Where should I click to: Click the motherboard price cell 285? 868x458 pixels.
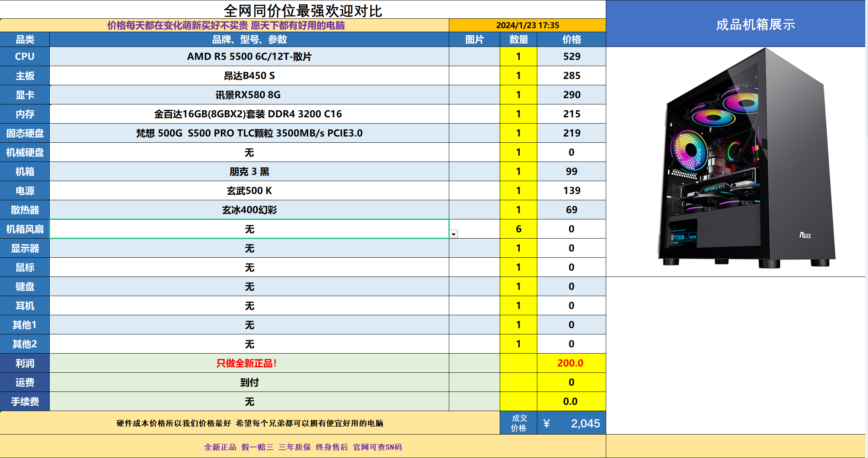coord(571,75)
